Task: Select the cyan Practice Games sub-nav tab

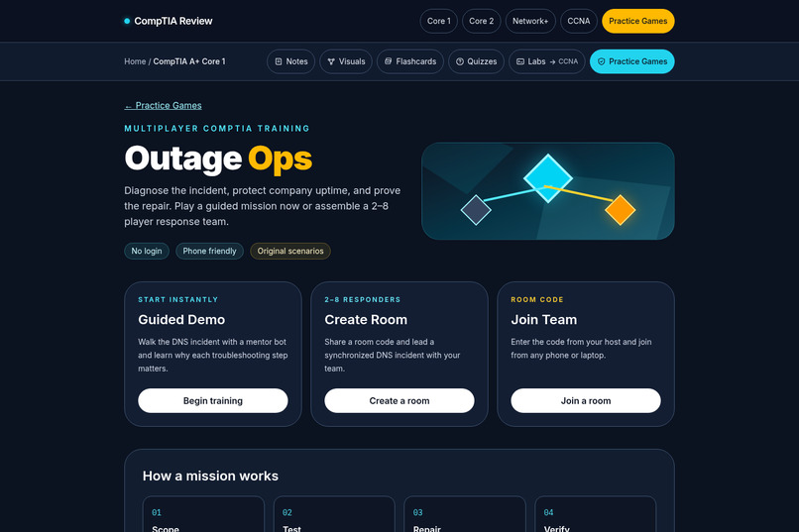Action: pos(631,61)
